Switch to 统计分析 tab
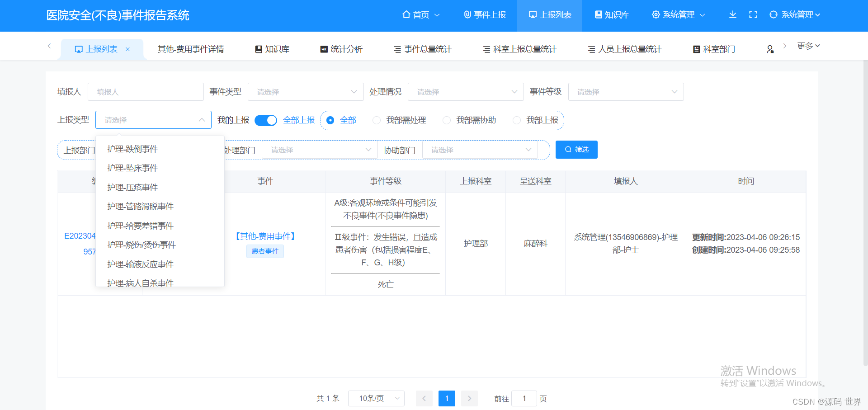Viewport: 868px width, 410px height. tap(341, 49)
